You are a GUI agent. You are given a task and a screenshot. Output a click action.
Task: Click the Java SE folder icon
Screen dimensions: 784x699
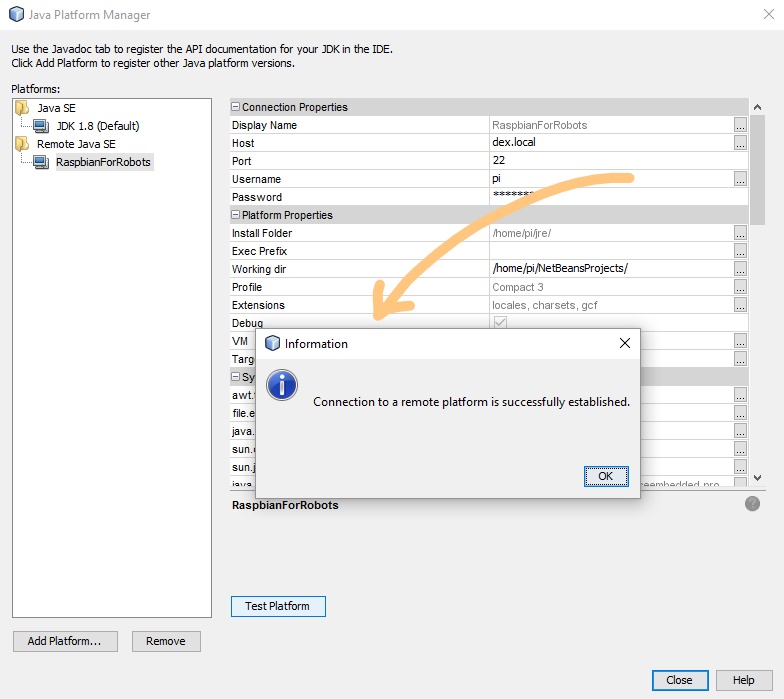click(x=22, y=108)
